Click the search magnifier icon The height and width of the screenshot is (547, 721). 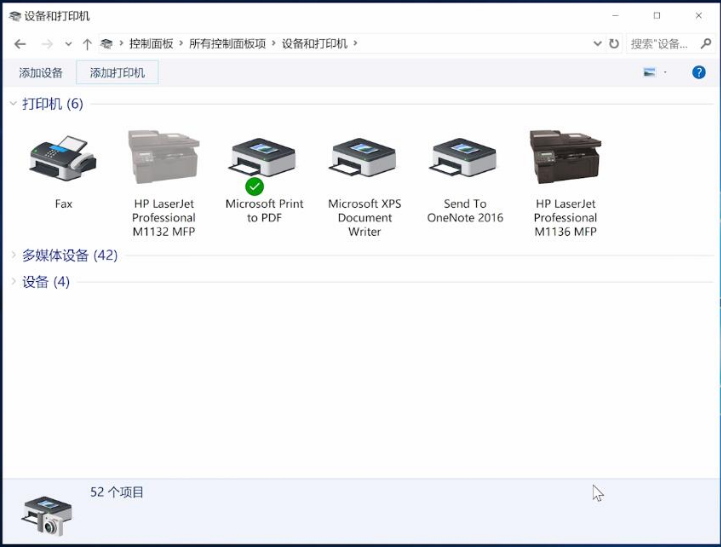(704, 44)
